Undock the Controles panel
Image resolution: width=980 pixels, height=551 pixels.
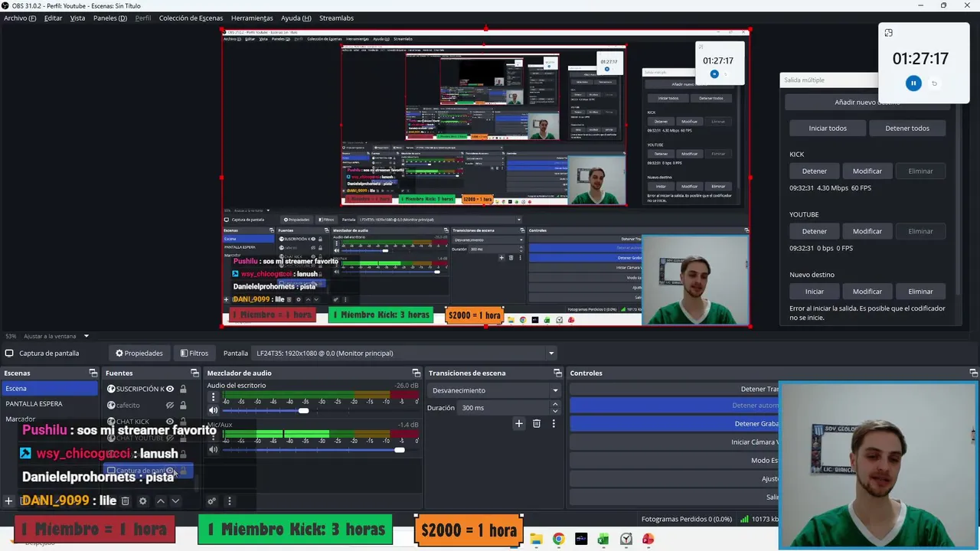973,373
